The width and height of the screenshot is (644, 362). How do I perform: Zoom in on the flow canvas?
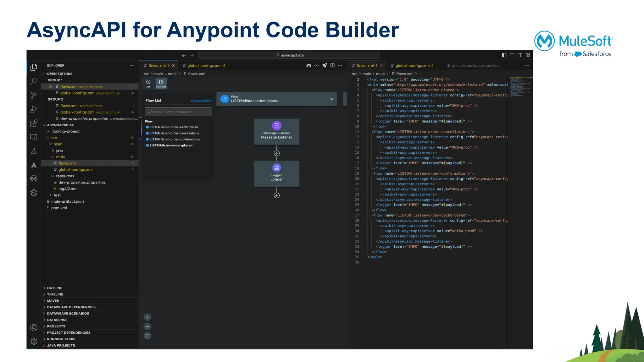point(147,317)
